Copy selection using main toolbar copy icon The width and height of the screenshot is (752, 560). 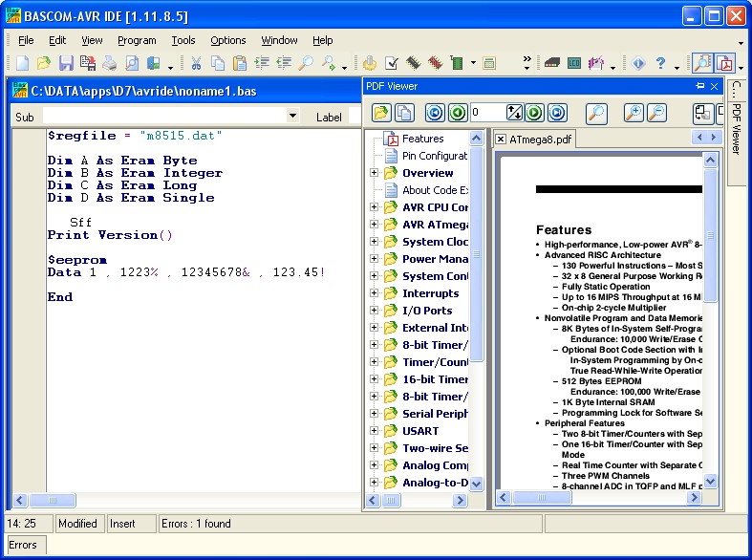(x=218, y=63)
